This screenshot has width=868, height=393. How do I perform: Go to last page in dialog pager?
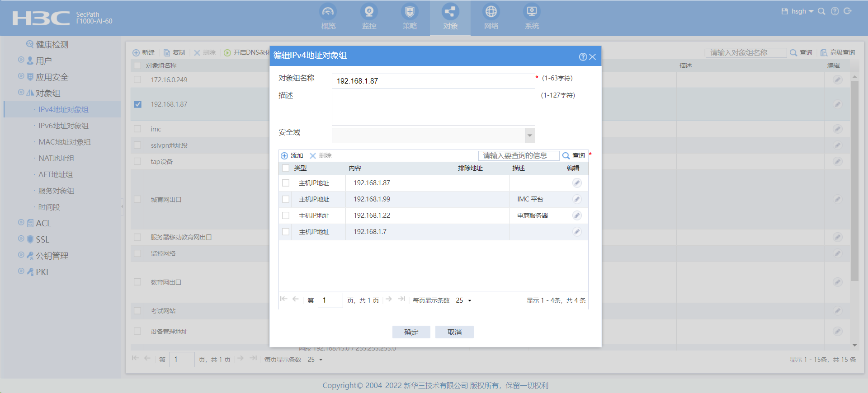401,299
